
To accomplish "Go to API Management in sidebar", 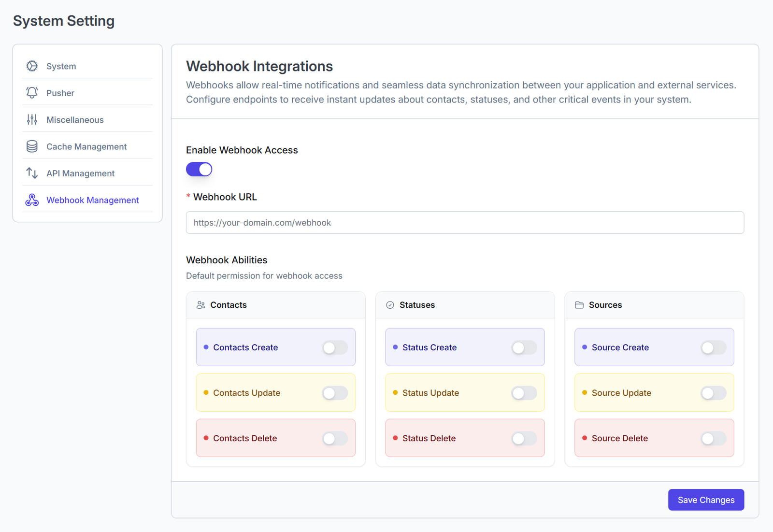I will 80,173.
